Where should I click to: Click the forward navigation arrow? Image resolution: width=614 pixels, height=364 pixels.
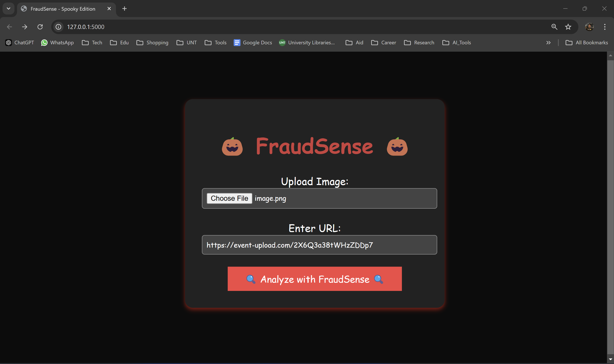tap(25, 27)
